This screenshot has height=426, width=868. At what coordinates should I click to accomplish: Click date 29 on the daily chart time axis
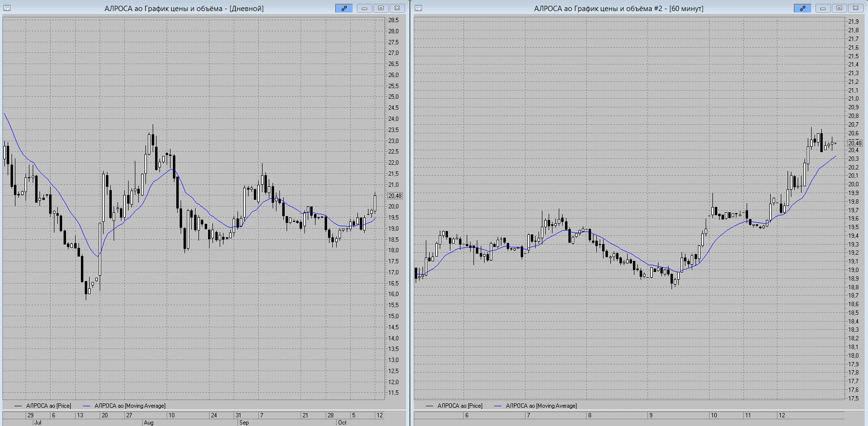coord(30,415)
